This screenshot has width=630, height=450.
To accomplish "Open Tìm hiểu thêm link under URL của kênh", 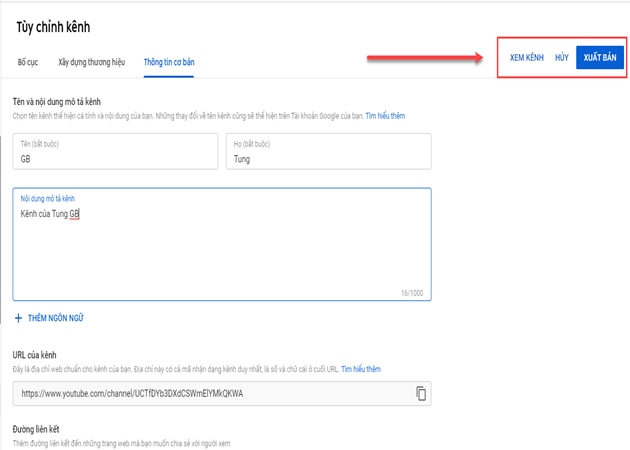I will (361, 369).
